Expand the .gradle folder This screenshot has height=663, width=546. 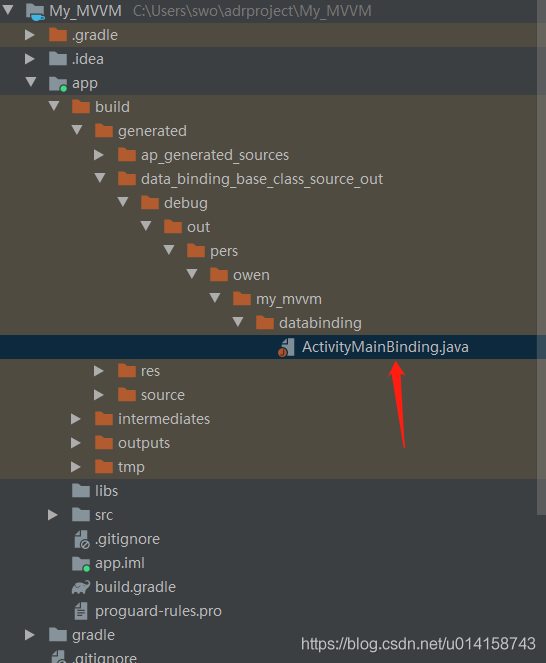(x=30, y=35)
